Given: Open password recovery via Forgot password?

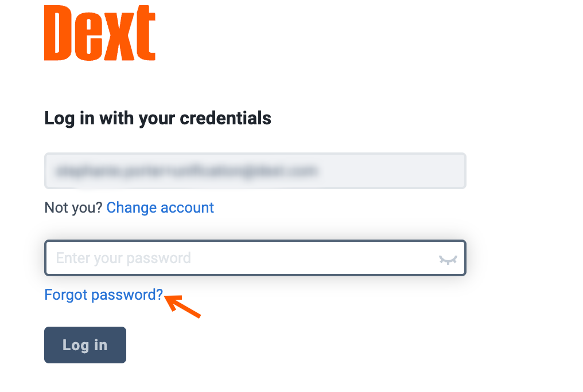Looking at the screenshot, I should (104, 295).
